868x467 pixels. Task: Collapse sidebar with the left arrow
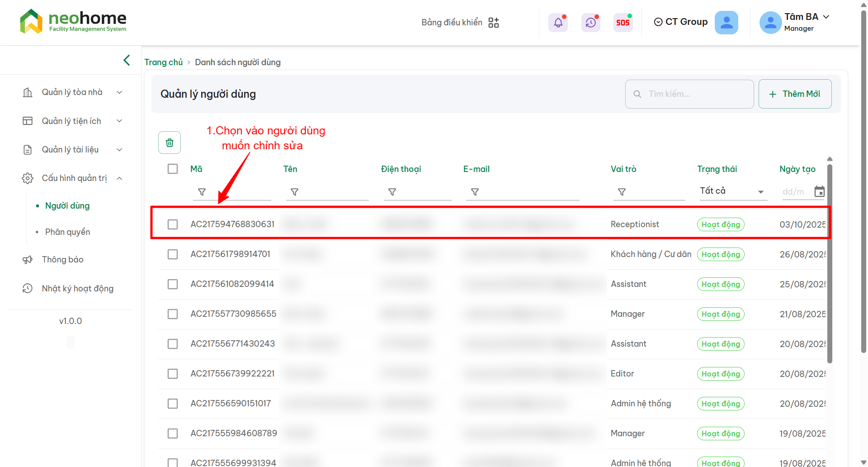127,60
